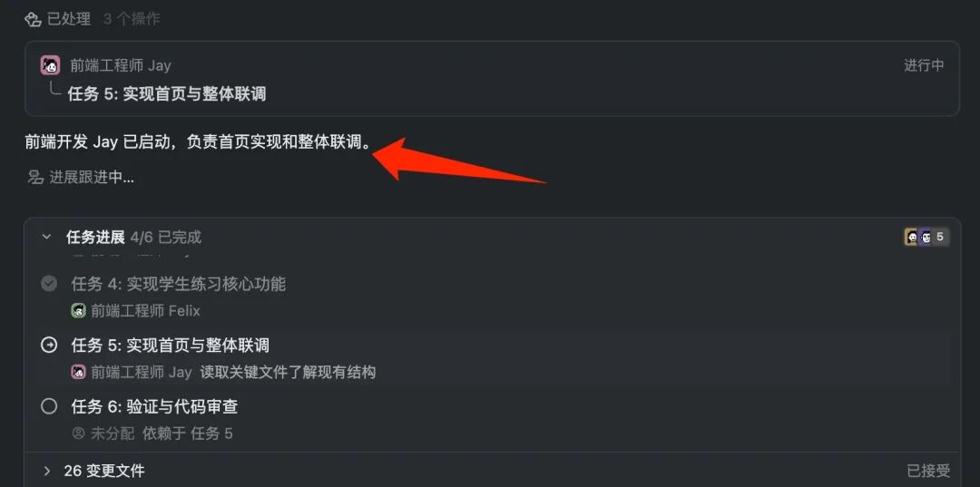Open Task 4 实现学生练习核心功能 item
This screenshot has height=487, width=980.
pyautogui.click(x=178, y=284)
